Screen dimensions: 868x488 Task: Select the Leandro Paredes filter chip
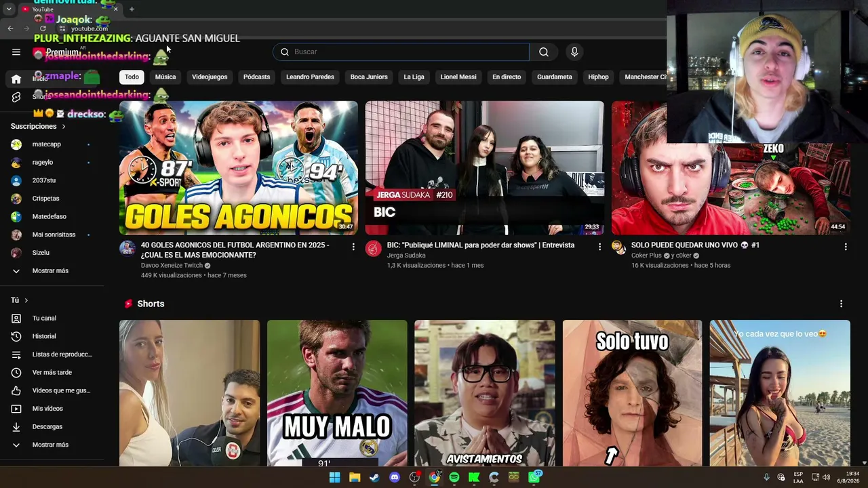tap(310, 77)
